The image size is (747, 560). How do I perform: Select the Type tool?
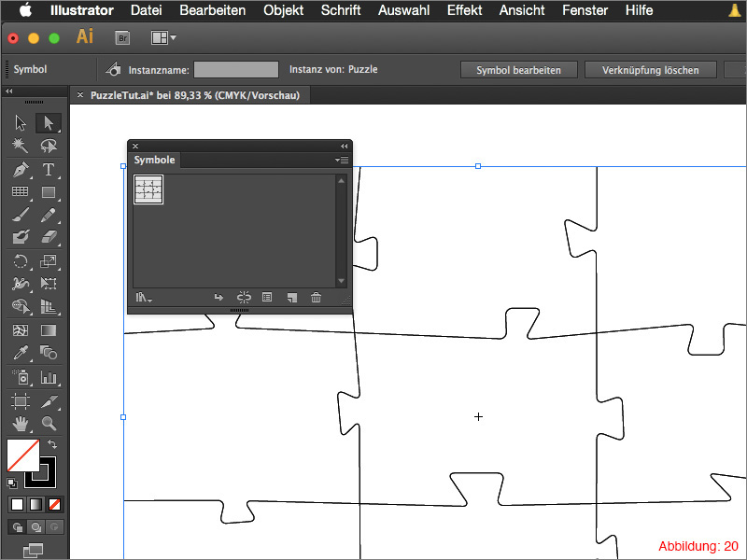(x=49, y=170)
